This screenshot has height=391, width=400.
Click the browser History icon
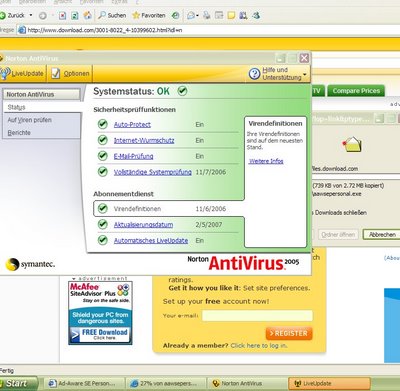click(x=175, y=15)
